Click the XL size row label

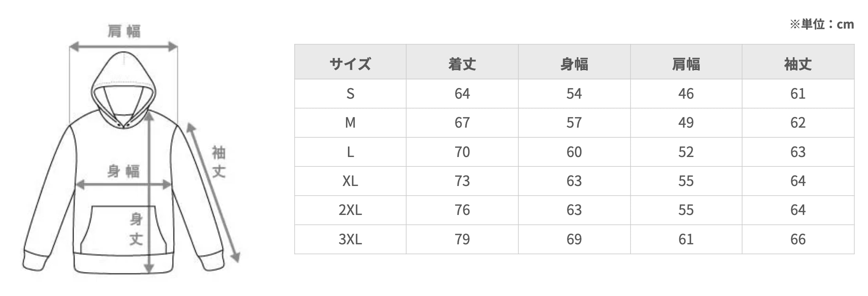point(350,181)
